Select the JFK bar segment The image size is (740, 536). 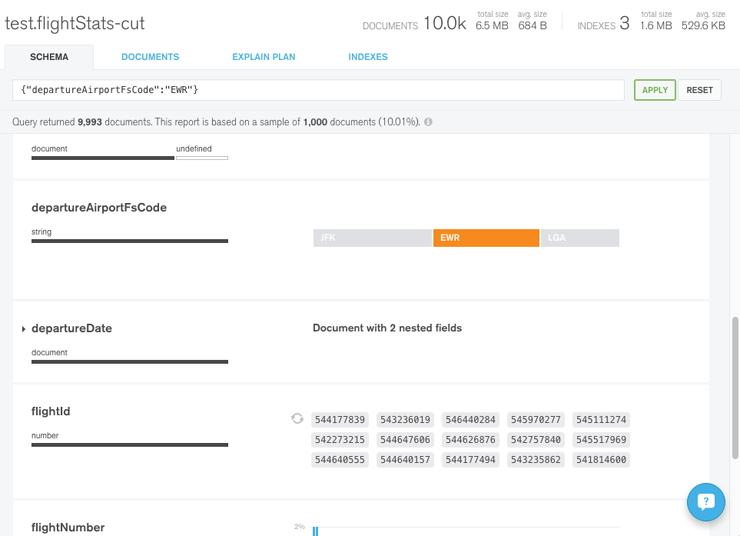[x=371, y=238]
